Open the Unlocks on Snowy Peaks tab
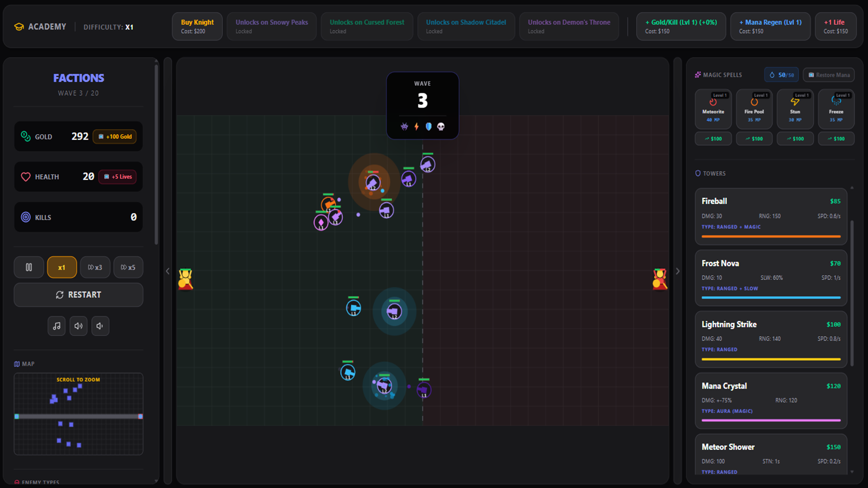The width and height of the screenshot is (868, 488). [x=271, y=26]
